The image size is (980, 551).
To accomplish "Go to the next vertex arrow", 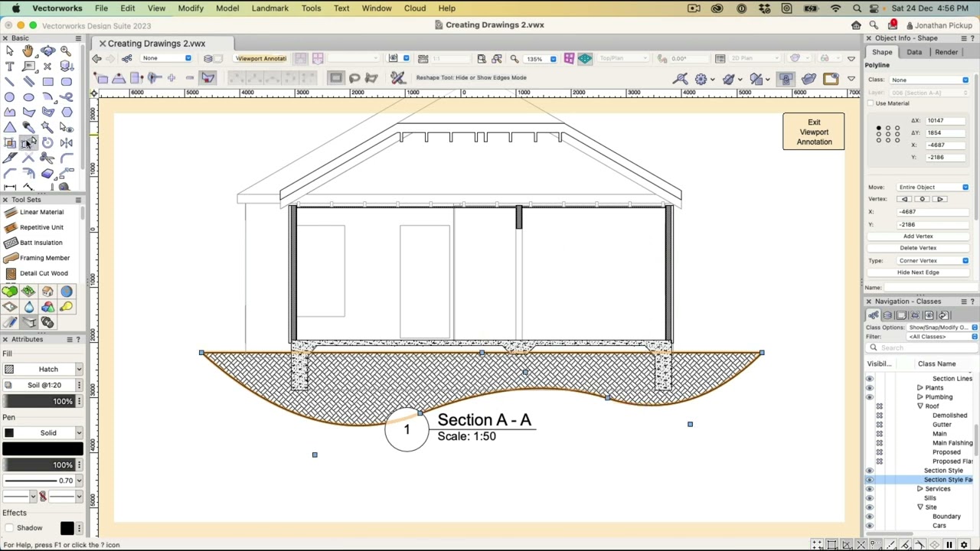I will 939,199.
